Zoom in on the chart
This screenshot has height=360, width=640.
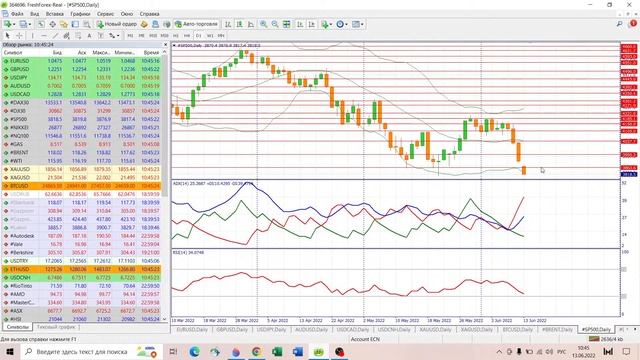pyautogui.click(x=264, y=24)
